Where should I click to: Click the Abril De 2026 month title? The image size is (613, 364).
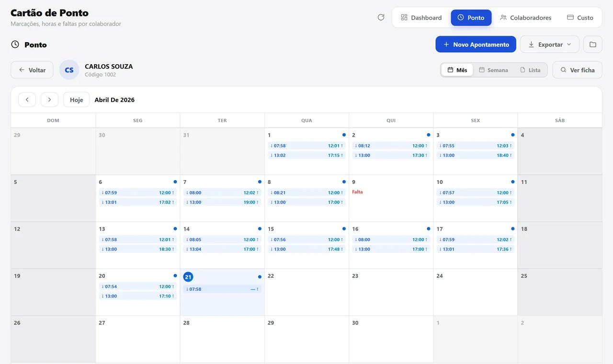(114, 100)
